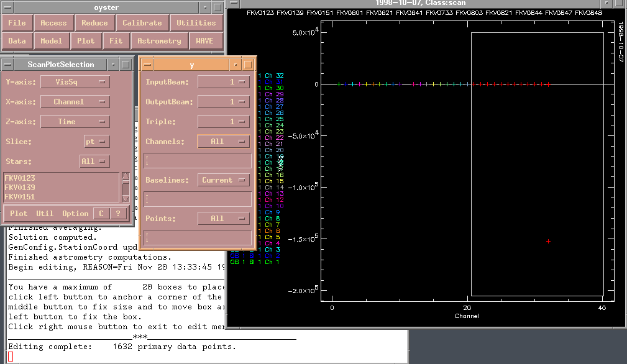Open the window menu of the oyster window
The image size is (627, 364).
[x=7, y=7]
